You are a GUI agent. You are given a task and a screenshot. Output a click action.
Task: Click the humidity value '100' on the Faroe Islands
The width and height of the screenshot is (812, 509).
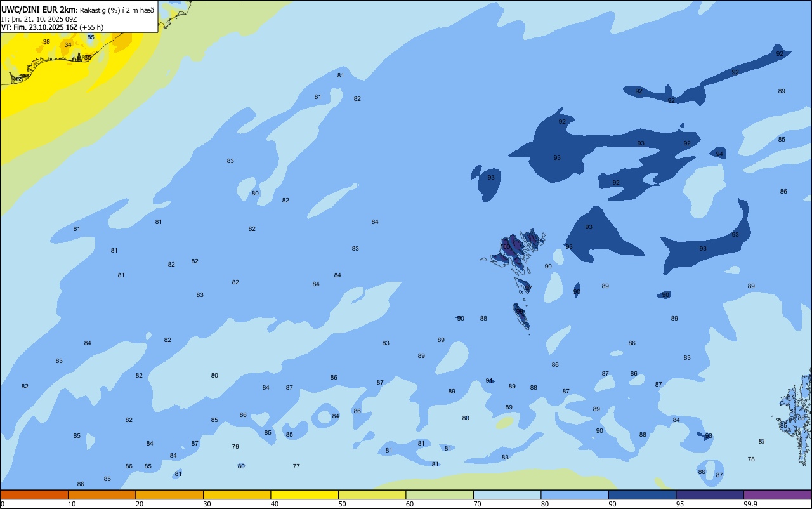coord(505,247)
